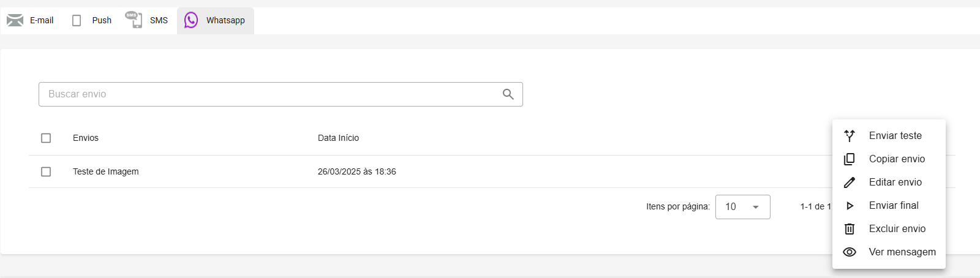Viewport: 980px width, 278px height.
Task: Click the Ver mensagem eye icon
Action: (x=850, y=252)
